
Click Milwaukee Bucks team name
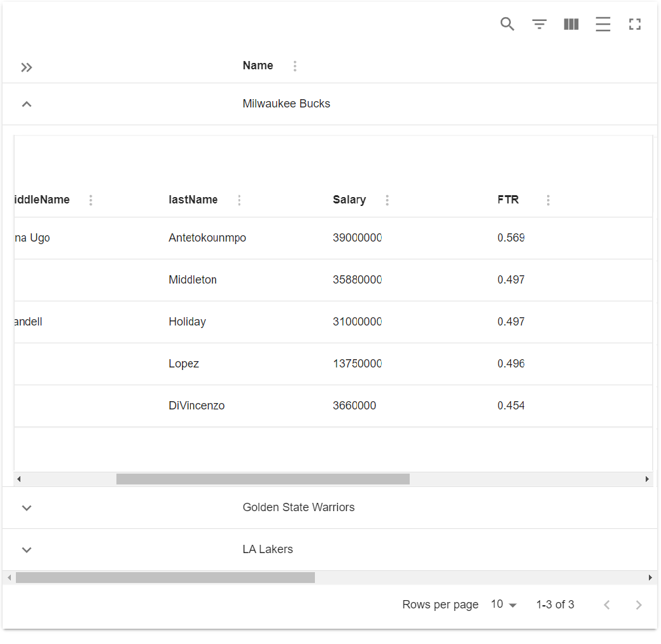[x=286, y=104]
